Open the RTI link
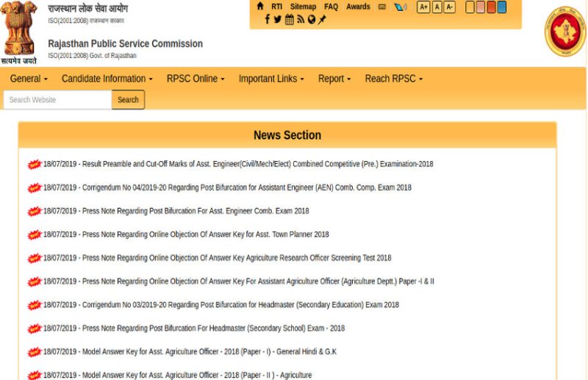 coord(277,7)
